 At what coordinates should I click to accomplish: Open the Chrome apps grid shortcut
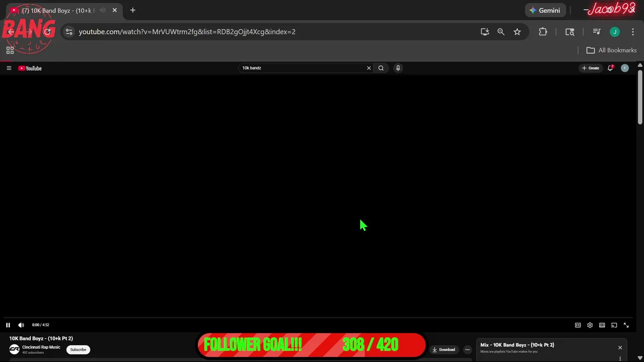(10, 50)
